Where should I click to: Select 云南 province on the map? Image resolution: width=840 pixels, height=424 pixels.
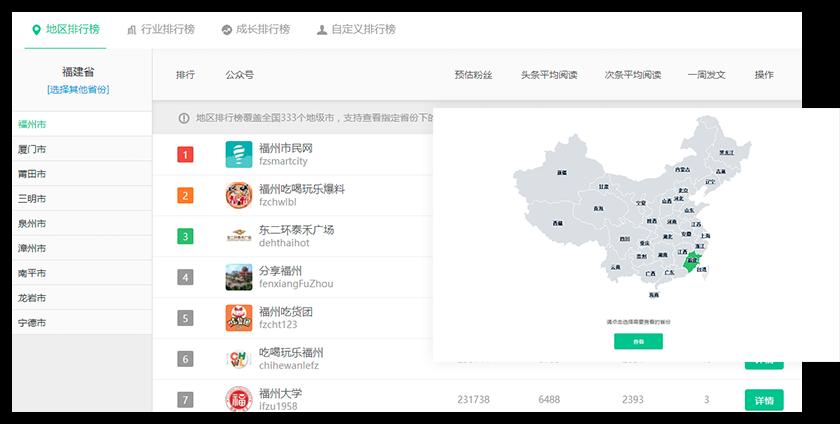616,267
